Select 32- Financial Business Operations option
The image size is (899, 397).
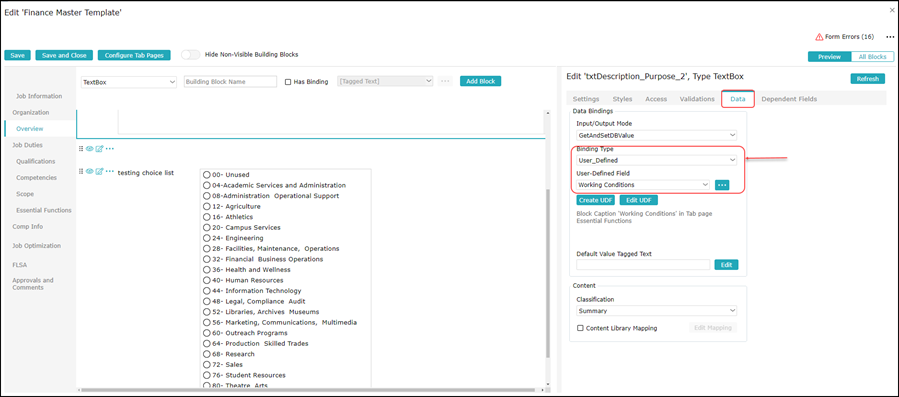click(x=207, y=259)
